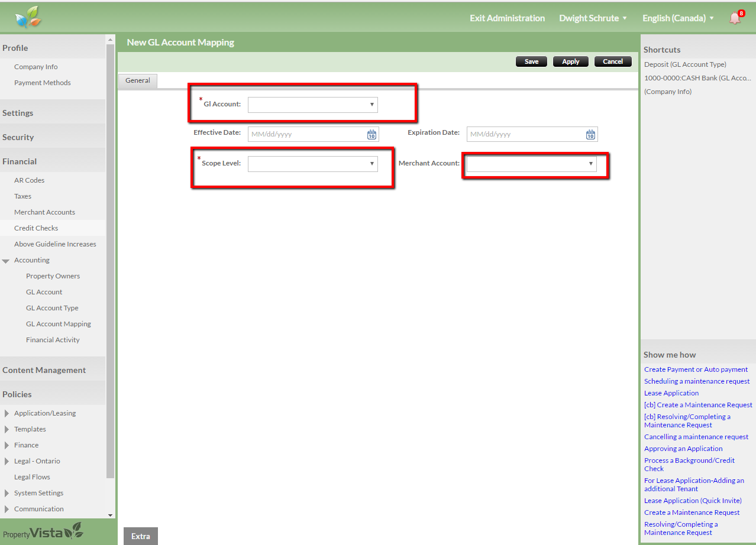Click the notification bell icon
The height and width of the screenshot is (545, 756).
[735, 18]
